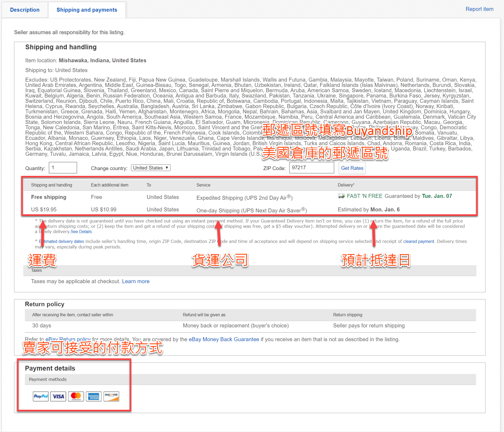
Task: Open the eBay Return policy link
Action: [x=68, y=339]
